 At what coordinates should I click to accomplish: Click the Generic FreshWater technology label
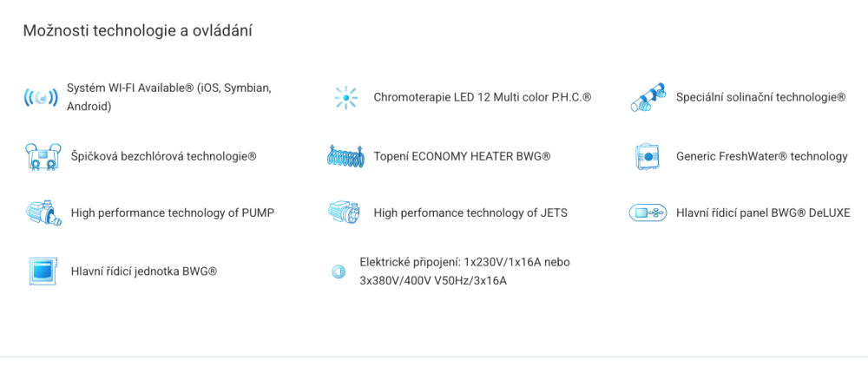pyautogui.click(x=761, y=157)
